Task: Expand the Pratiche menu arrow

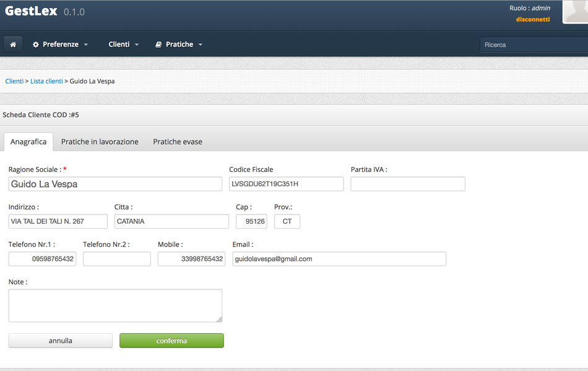Action: [201, 45]
